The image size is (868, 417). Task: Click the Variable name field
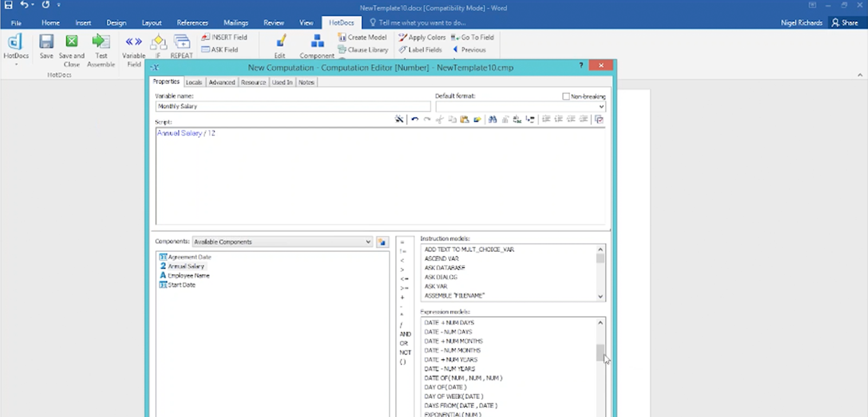pos(293,106)
